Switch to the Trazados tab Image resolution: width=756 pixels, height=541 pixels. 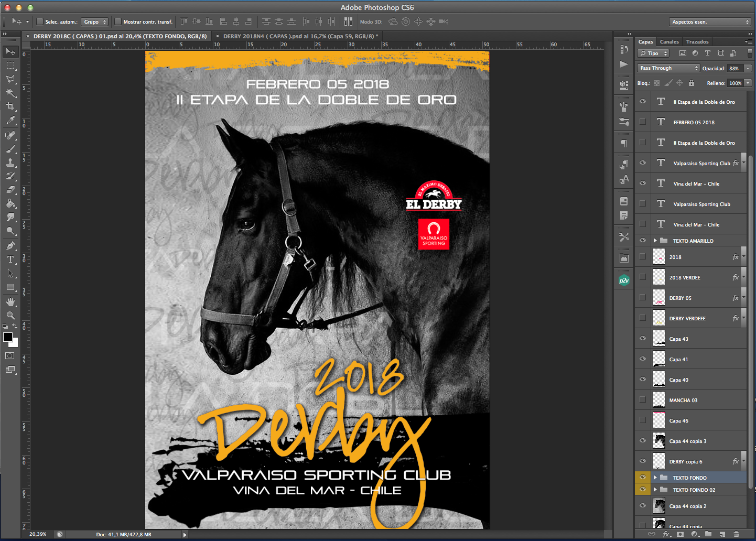697,42
